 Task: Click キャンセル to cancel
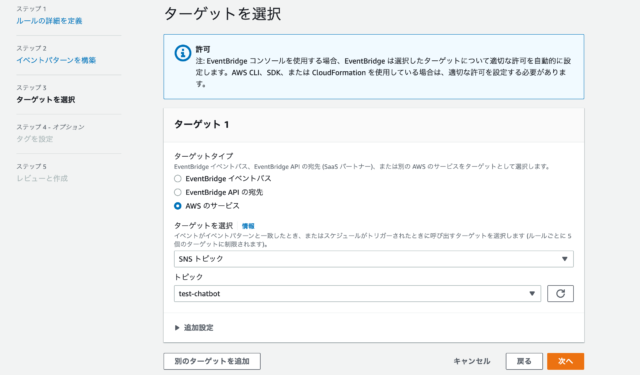[472, 361]
